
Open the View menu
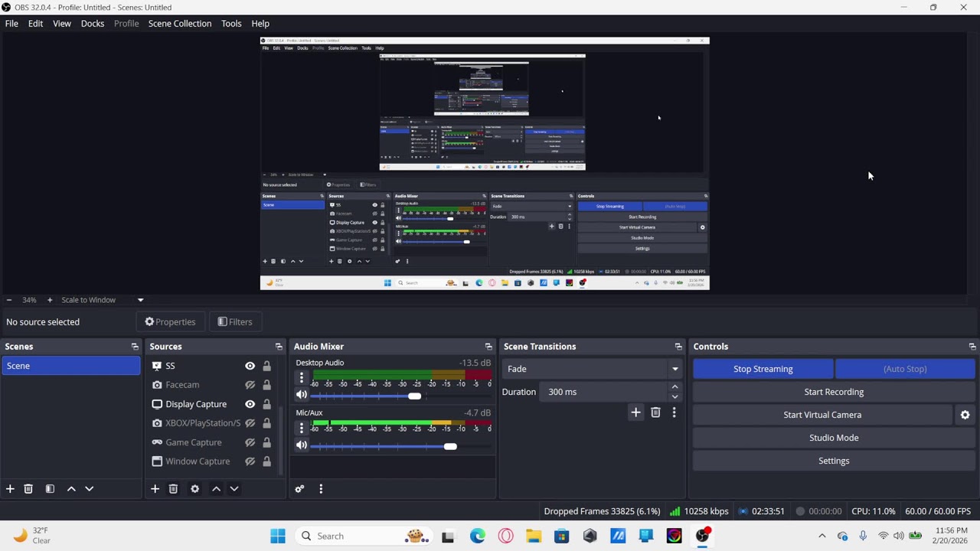click(62, 24)
